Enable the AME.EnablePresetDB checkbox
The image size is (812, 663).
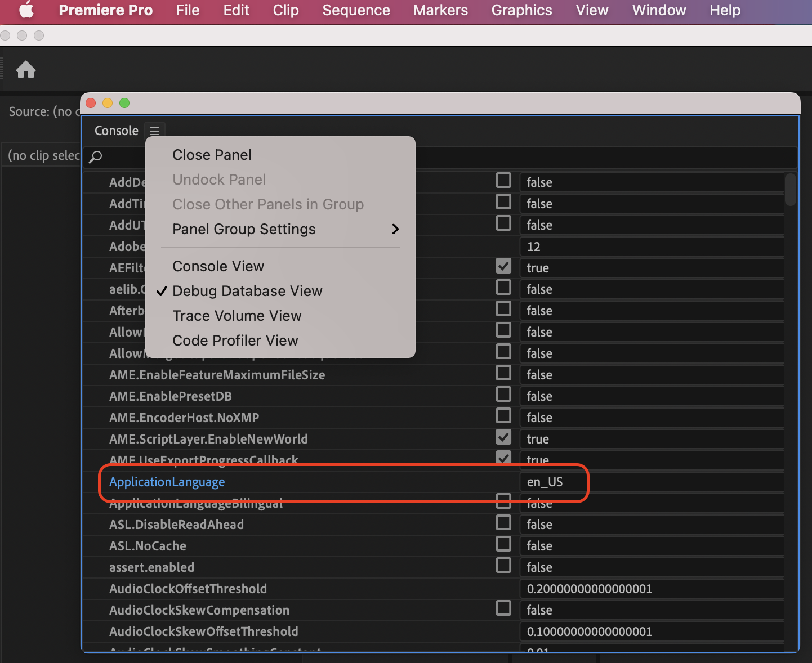[x=503, y=395]
